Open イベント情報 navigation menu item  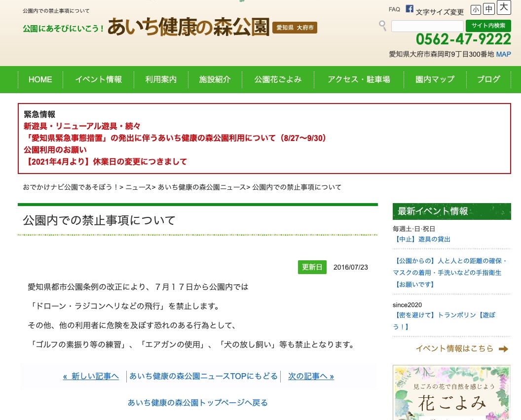tap(98, 80)
